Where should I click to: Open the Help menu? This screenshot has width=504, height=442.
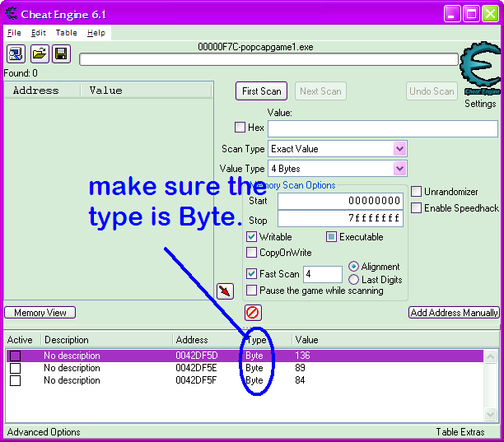point(96,33)
